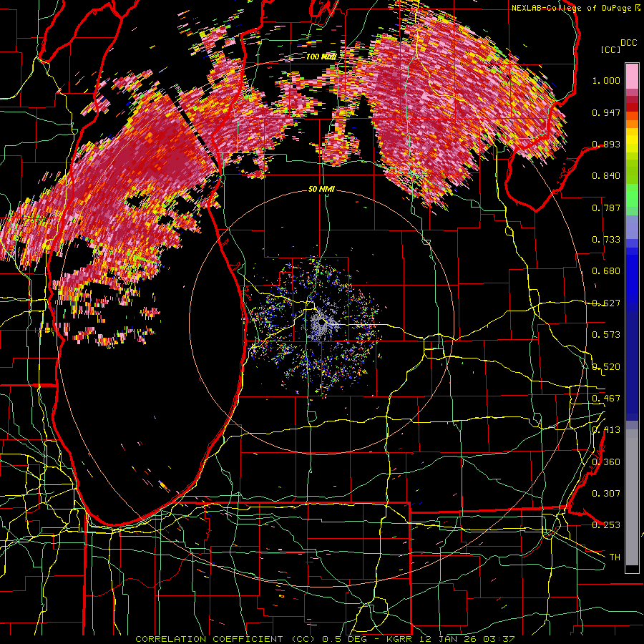Click the 0.253 scale value
The width and height of the screenshot is (644, 644).
tap(606, 525)
